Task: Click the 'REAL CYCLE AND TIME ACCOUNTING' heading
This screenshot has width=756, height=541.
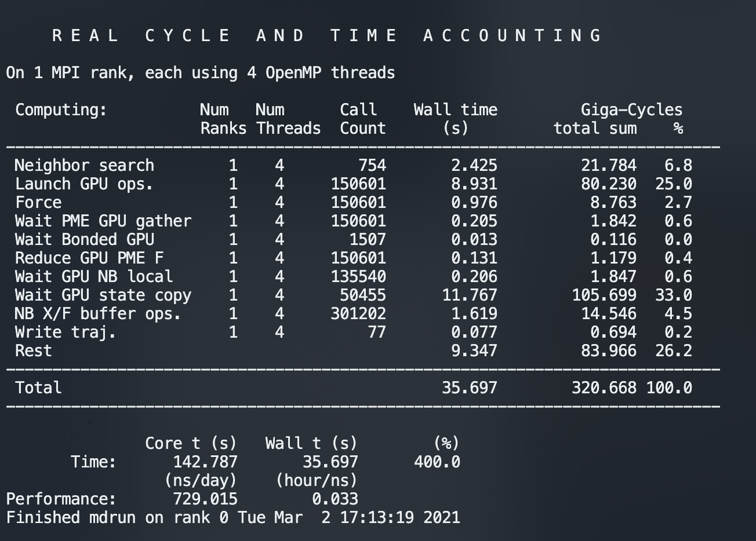Action: coord(326,36)
